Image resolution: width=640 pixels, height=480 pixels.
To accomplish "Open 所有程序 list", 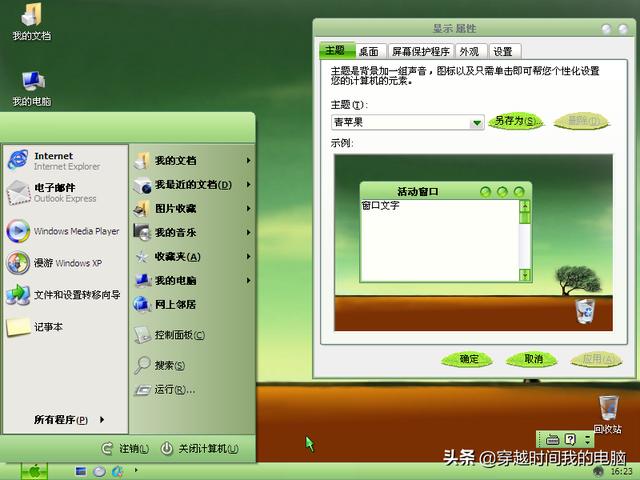I will coord(69,420).
